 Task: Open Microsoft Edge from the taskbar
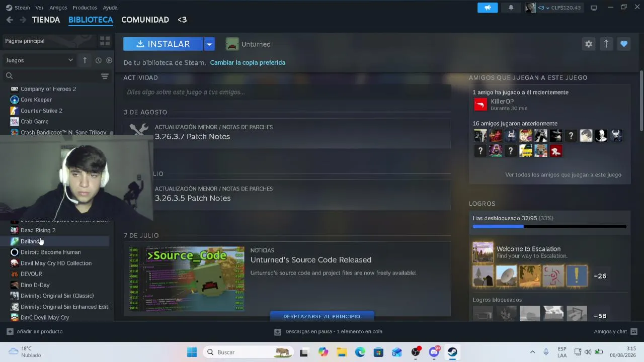point(360,352)
